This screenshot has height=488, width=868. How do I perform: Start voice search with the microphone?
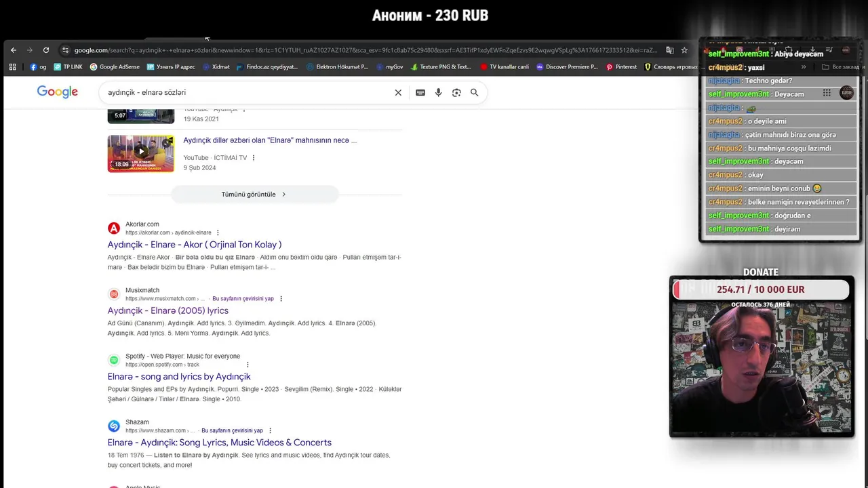(439, 93)
